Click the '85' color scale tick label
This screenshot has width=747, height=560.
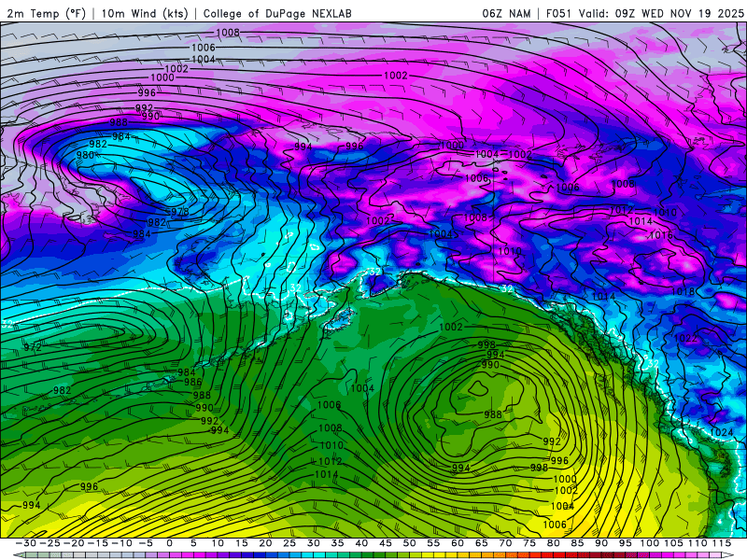point(577,543)
